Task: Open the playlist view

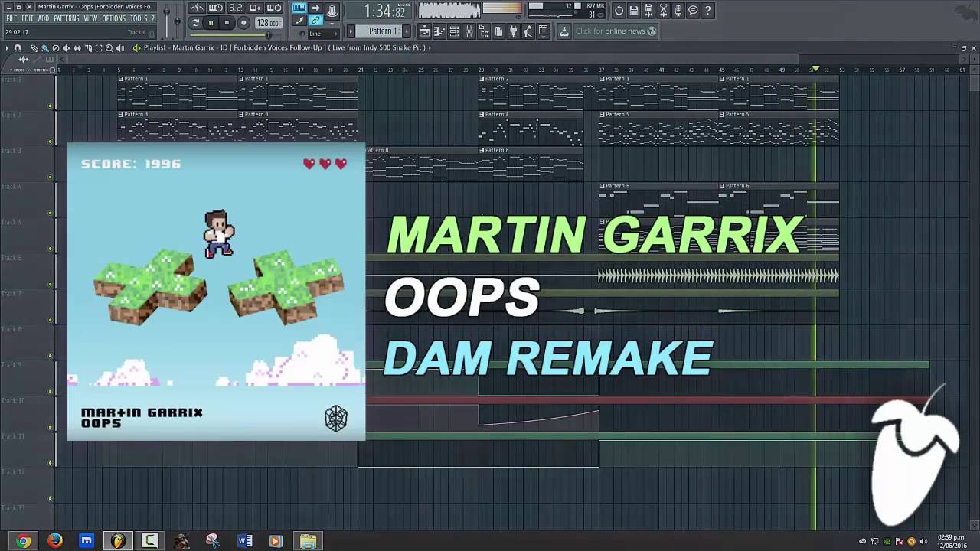Action: click(424, 31)
